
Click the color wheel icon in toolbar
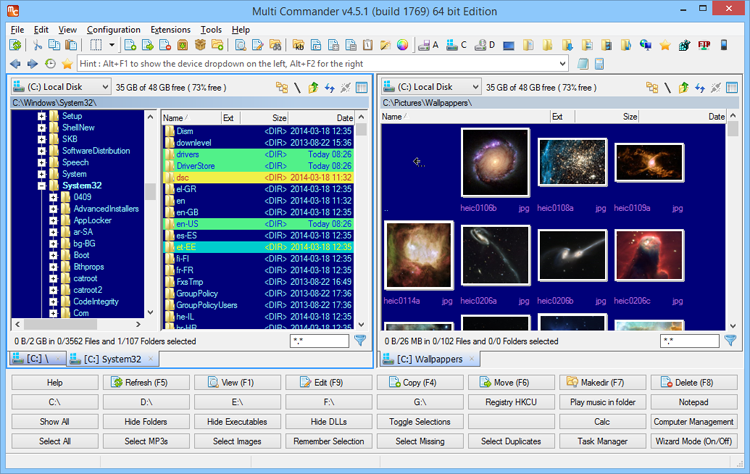(403, 45)
